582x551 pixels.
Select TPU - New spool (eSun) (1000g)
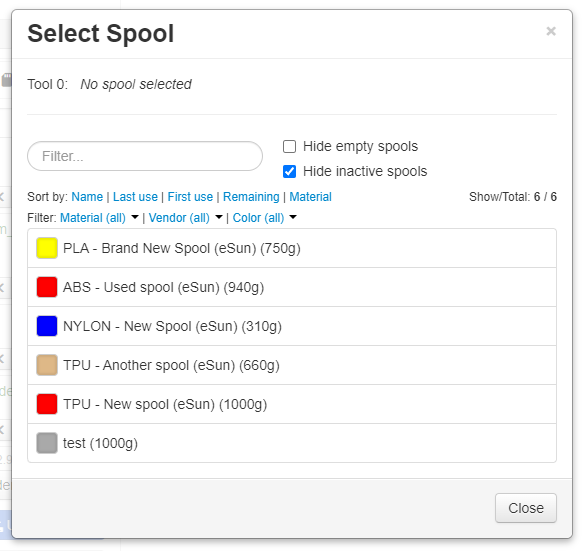point(292,404)
